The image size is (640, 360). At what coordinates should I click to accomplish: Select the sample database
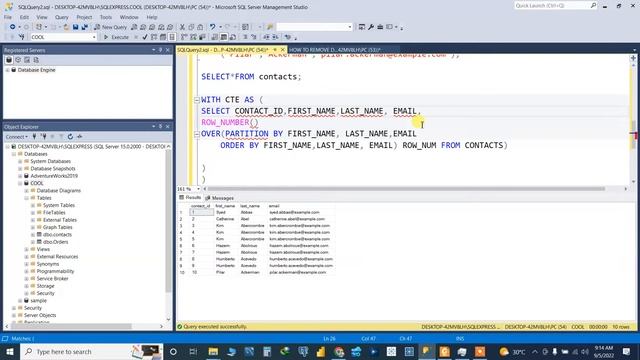(x=38, y=301)
